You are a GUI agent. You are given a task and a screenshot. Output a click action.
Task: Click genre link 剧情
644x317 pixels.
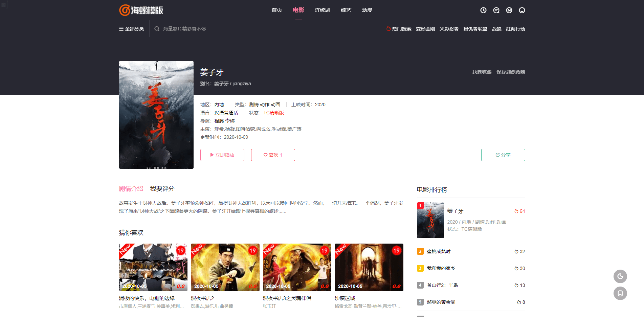[x=254, y=105]
